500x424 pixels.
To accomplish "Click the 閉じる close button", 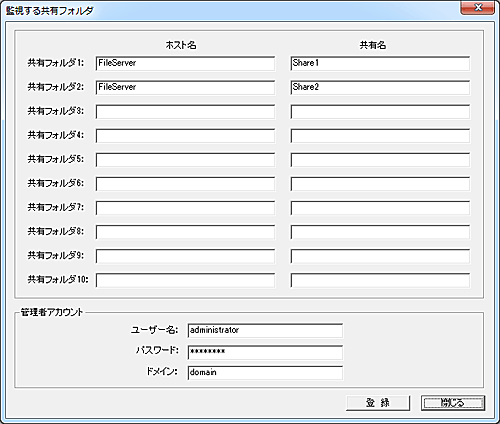I will click(453, 403).
